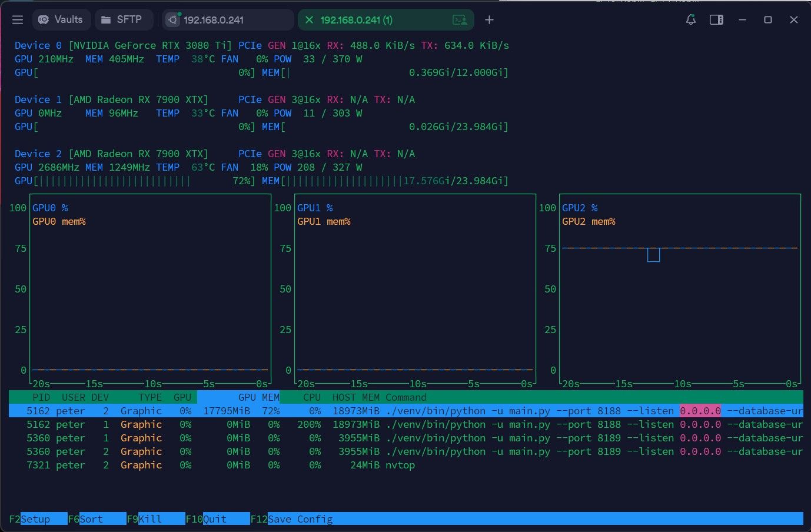Add a new tab with plus icon

pyautogui.click(x=489, y=20)
